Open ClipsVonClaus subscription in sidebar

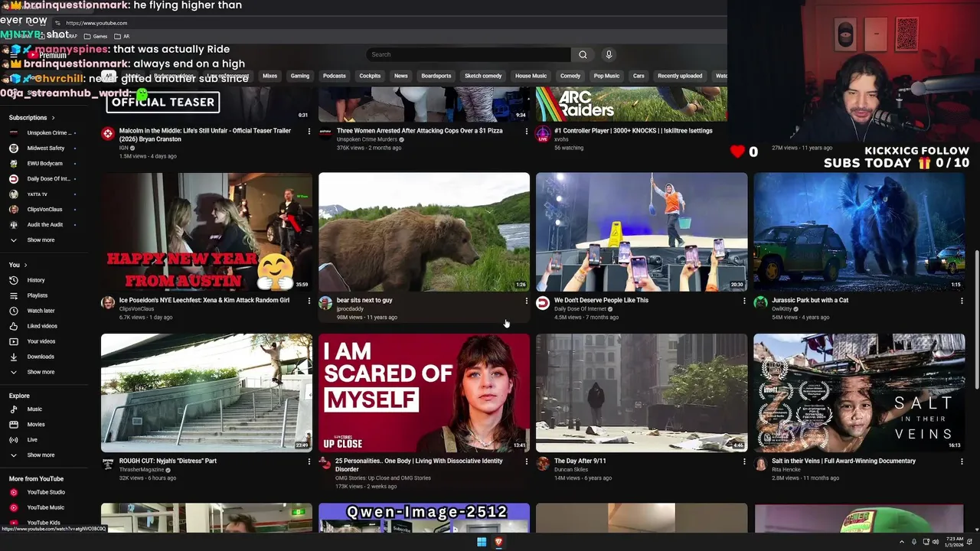tap(45, 210)
